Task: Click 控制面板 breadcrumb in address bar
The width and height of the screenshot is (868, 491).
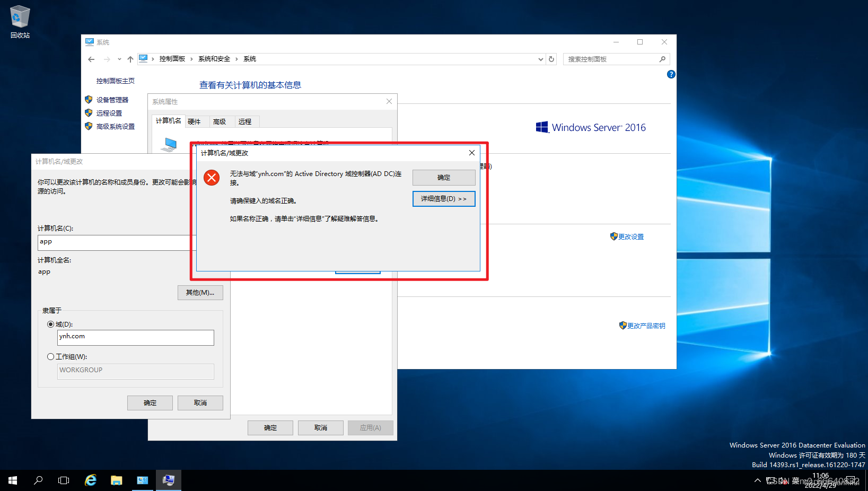Action: 172,59
